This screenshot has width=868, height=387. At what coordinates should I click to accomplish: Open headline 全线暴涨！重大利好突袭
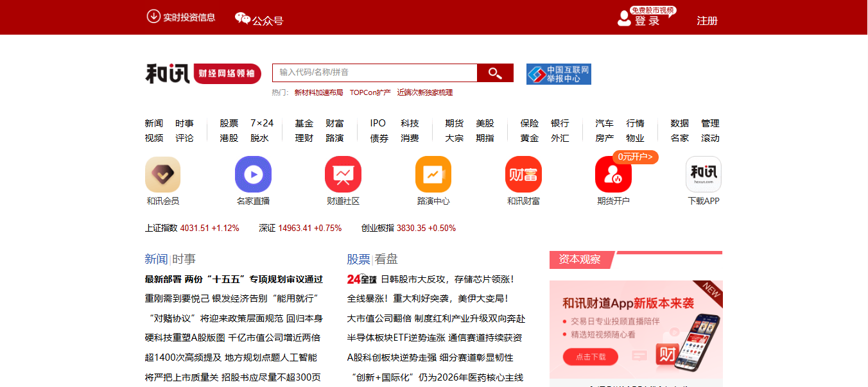(x=428, y=298)
